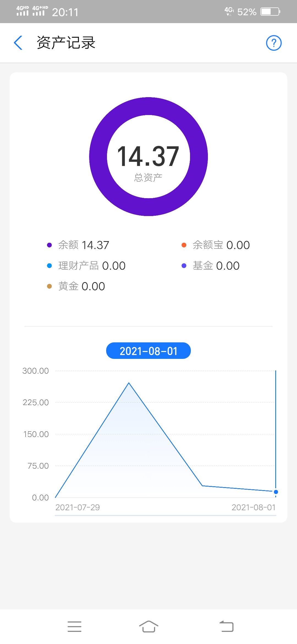Click the 2021-08-01 date pill
The image size is (297, 644).
(x=148, y=351)
